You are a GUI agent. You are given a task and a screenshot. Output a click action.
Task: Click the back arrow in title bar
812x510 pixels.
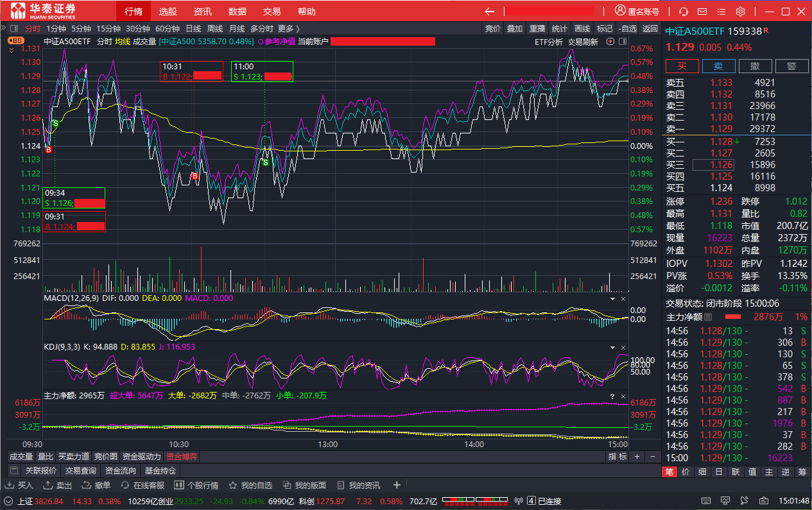(490, 12)
